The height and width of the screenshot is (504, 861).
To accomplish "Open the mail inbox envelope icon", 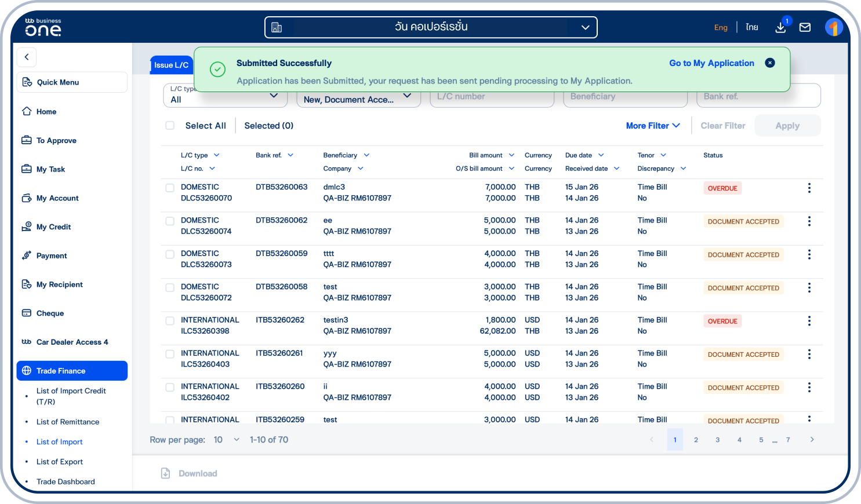I will tap(805, 27).
